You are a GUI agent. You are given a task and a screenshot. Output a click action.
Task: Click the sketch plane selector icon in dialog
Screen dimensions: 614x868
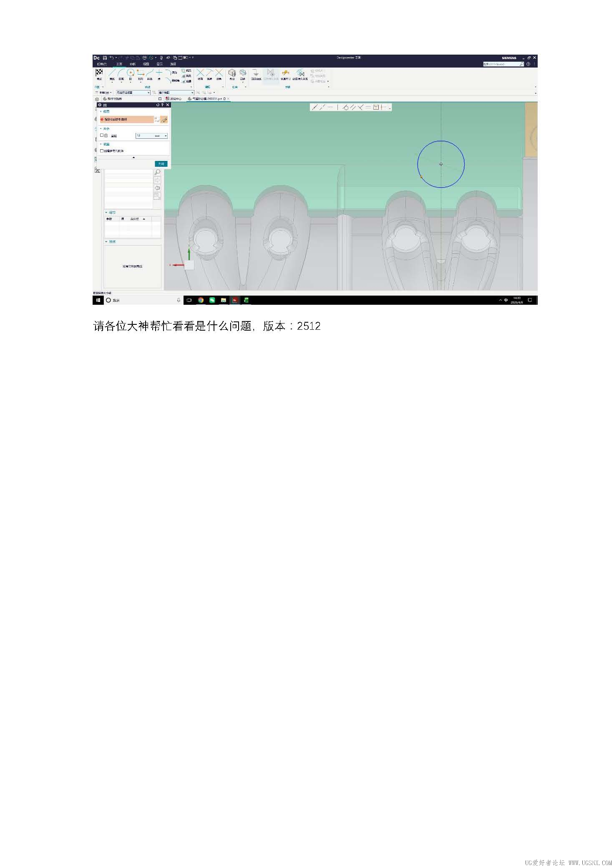[157, 120]
